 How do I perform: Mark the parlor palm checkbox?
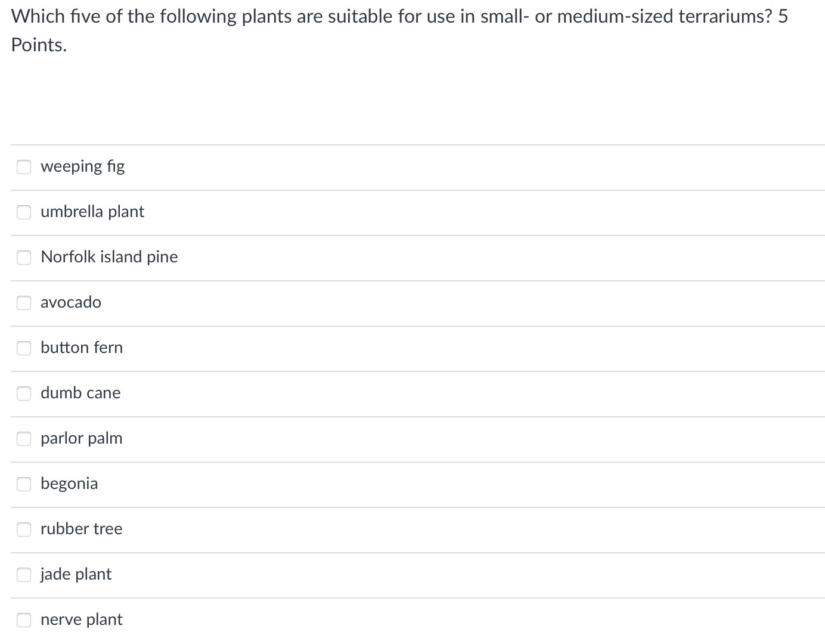click(24, 438)
